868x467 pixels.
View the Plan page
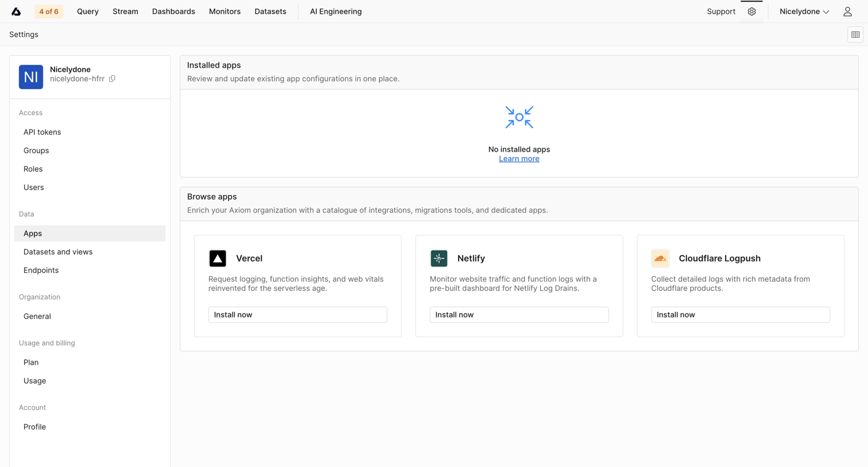90,363
